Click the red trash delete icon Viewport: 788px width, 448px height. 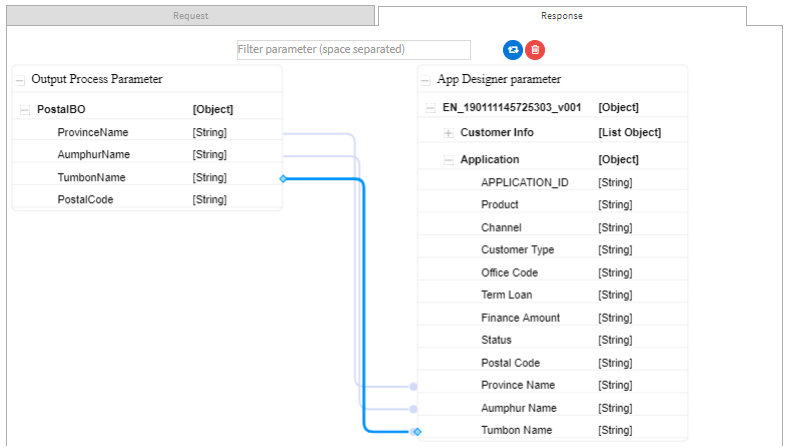pos(535,50)
